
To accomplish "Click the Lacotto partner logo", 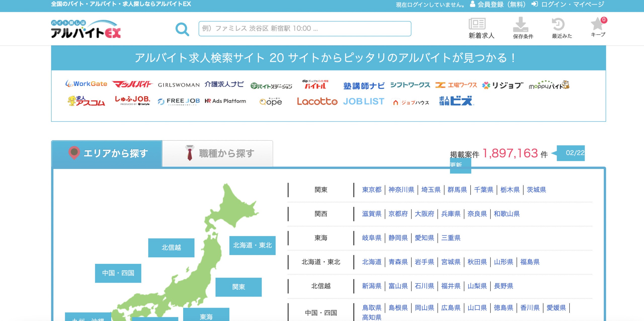I will pos(317,101).
